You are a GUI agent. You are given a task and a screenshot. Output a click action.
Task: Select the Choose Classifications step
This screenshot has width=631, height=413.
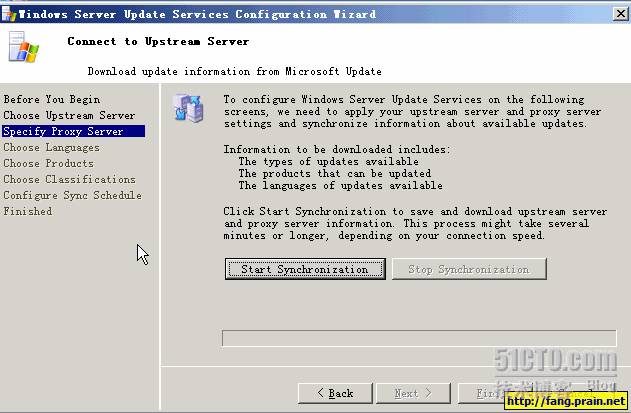click(x=70, y=180)
